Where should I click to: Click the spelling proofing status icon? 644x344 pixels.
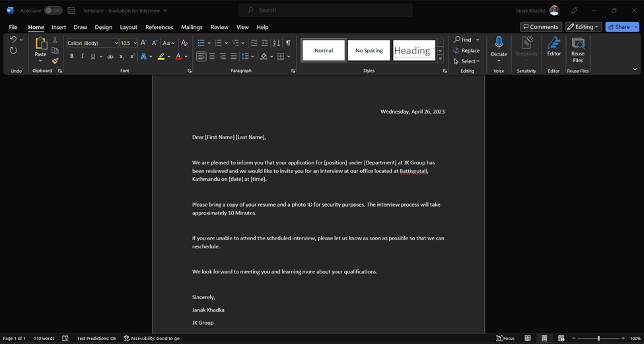(x=65, y=338)
